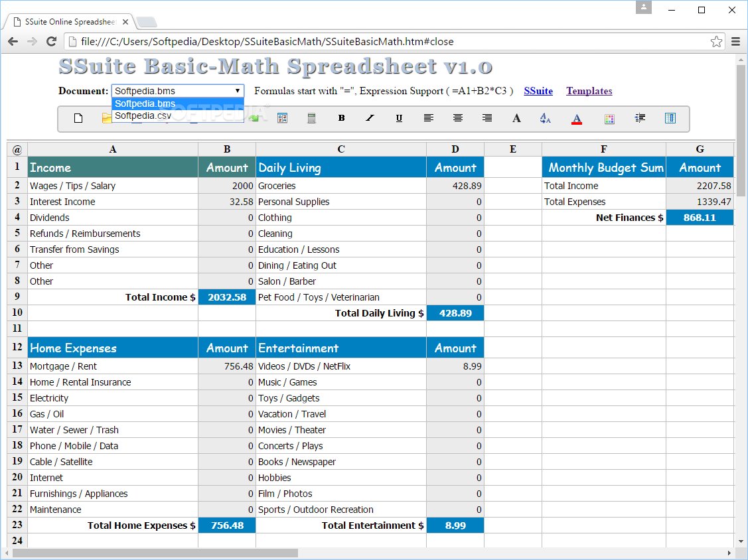The image size is (748, 560).
Task: Select column G header
Action: [x=700, y=149]
